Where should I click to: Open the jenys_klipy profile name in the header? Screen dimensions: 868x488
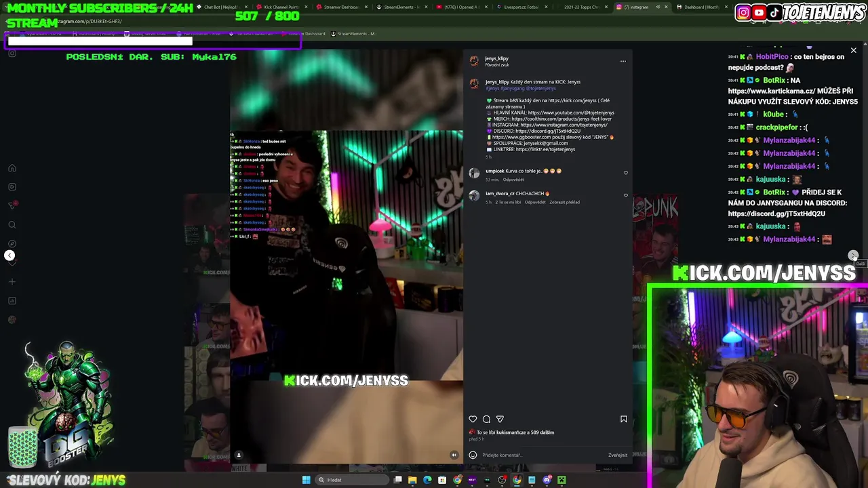click(496, 58)
